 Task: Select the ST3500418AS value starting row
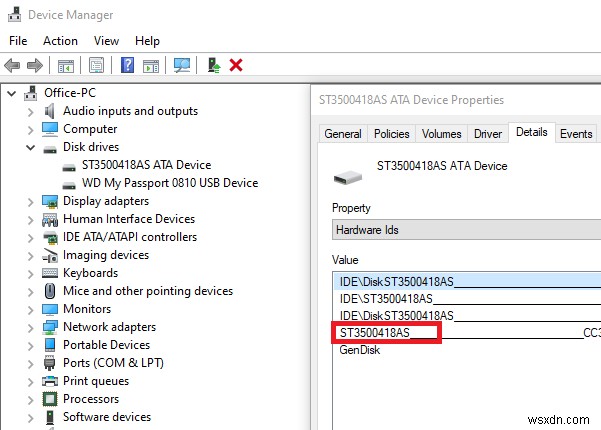pyautogui.click(x=468, y=333)
